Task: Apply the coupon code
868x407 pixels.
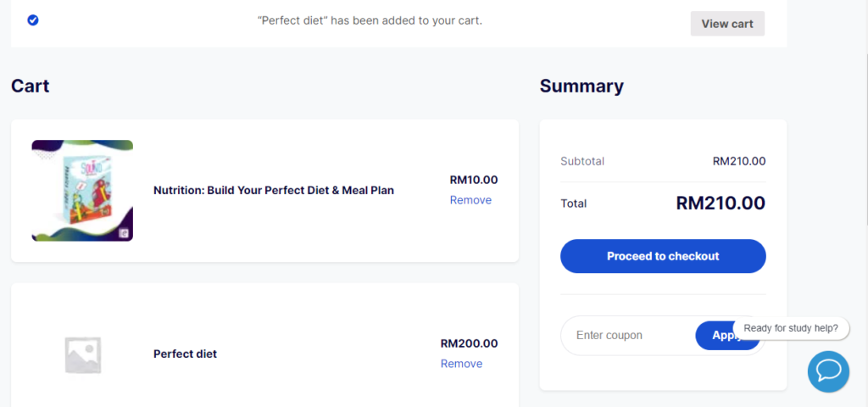Action: tap(719, 336)
